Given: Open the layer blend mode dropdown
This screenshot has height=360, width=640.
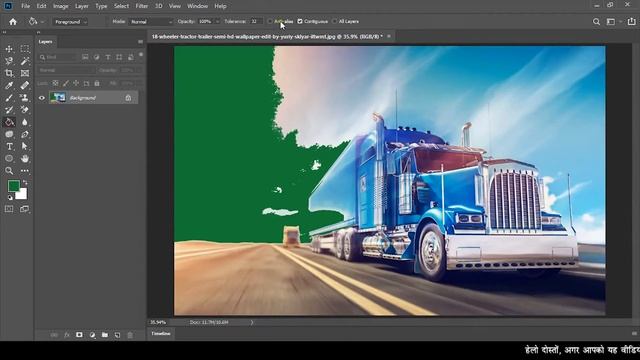Looking at the screenshot, I should click(66, 70).
